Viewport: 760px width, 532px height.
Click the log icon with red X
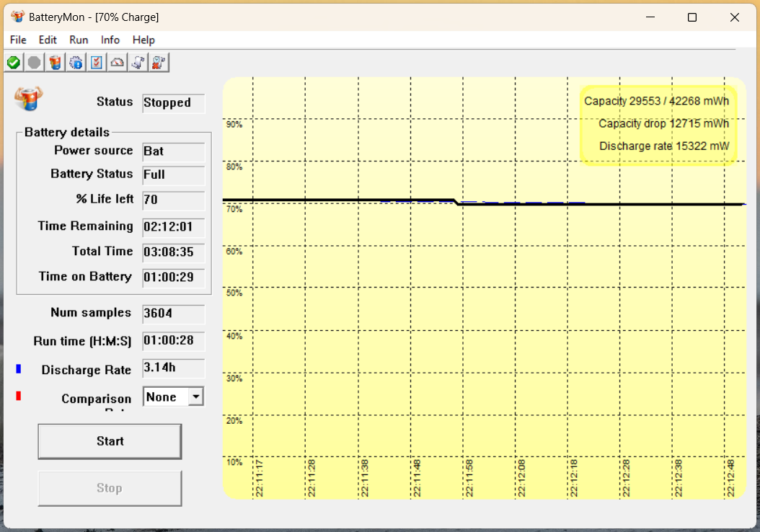coord(159,63)
